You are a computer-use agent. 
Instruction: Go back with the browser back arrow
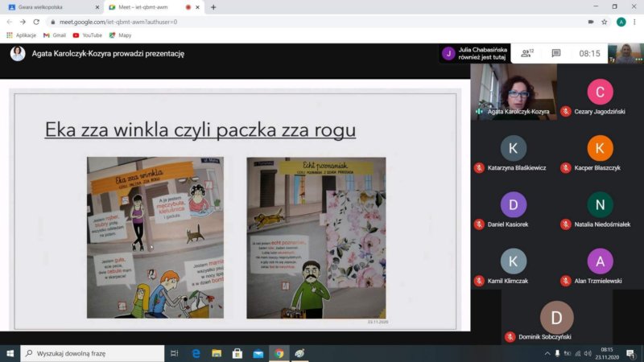click(10, 22)
